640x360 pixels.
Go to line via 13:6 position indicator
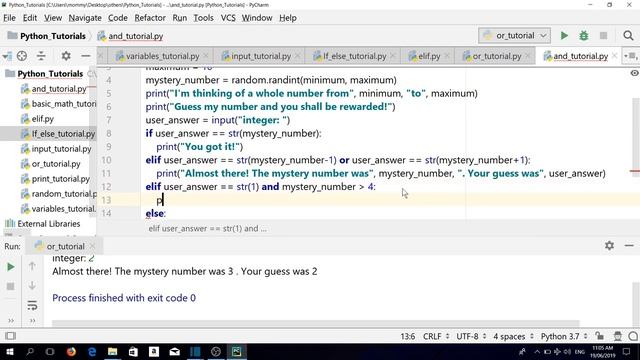pos(408,336)
